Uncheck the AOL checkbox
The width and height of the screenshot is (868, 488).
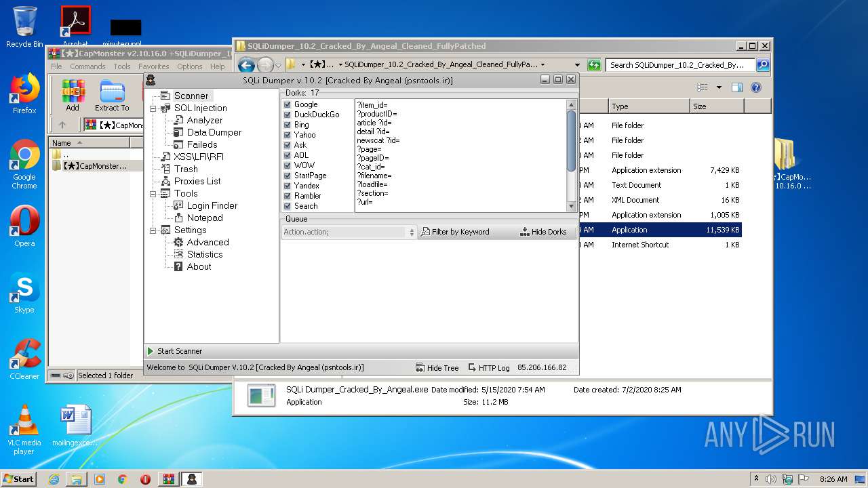pyautogui.click(x=288, y=155)
